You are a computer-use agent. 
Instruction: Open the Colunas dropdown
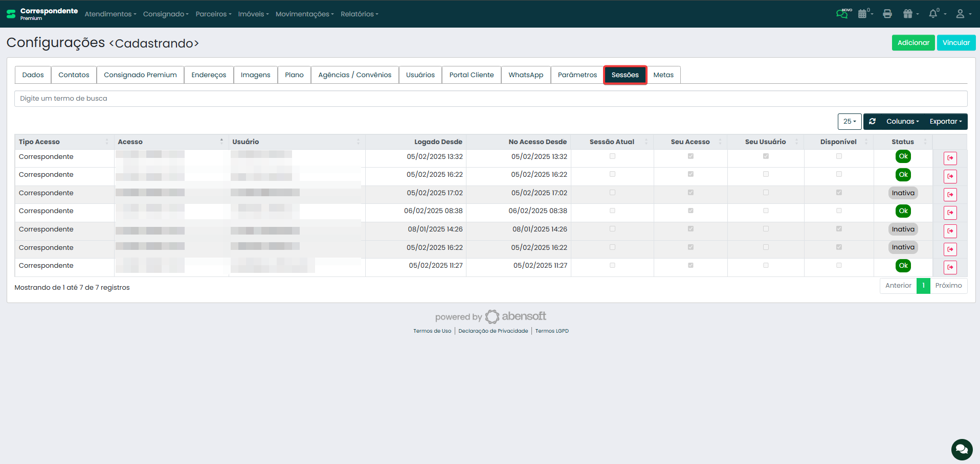(x=902, y=122)
